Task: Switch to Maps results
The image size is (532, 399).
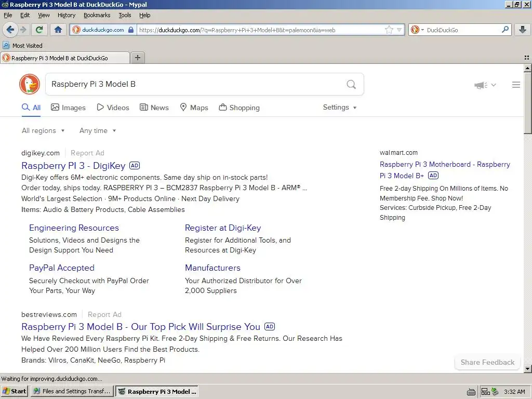Action: pos(194,108)
